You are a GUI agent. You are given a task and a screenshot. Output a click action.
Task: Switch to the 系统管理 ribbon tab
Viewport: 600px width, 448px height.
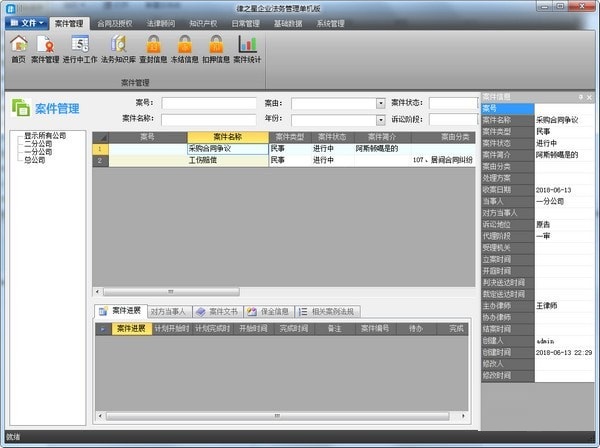[x=330, y=23]
